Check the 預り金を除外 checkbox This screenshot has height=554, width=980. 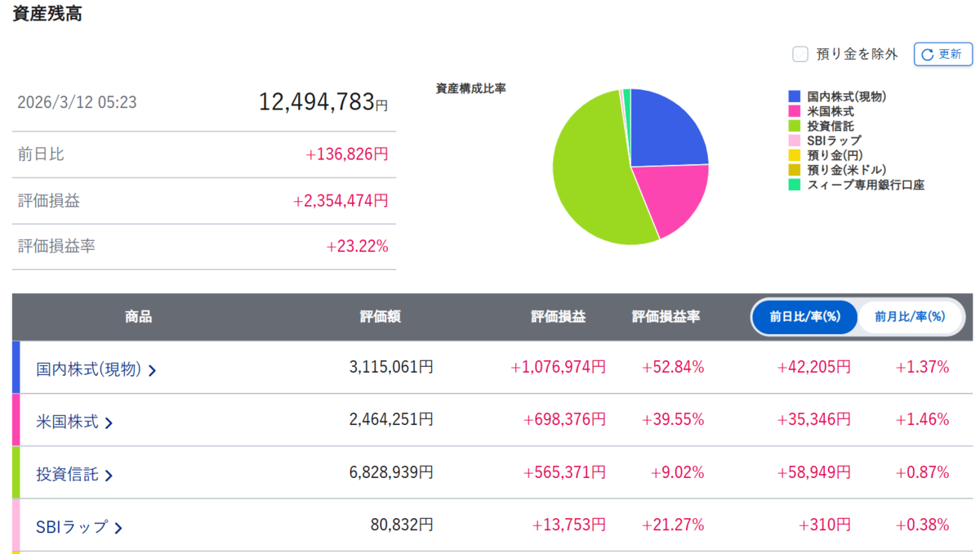pyautogui.click(x=800, y=54)
